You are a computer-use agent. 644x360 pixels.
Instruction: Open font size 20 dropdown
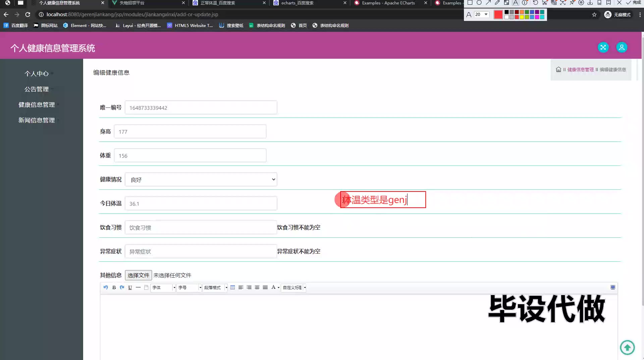tap(481, 14)
